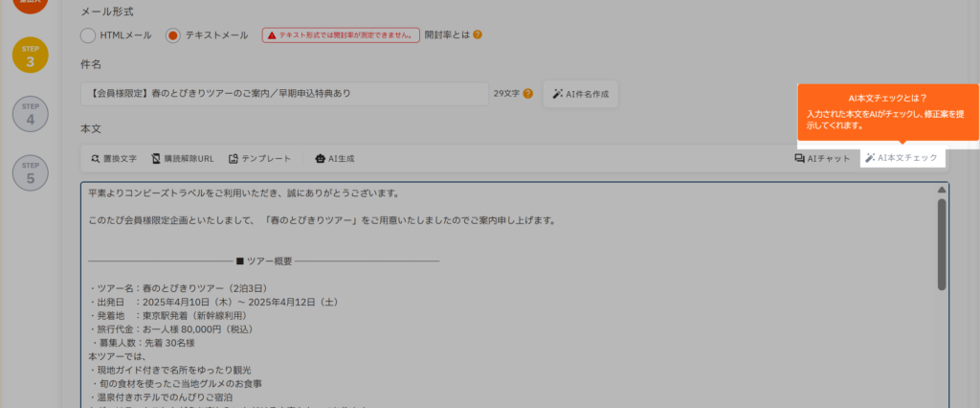Select the HTMLメール radio button
980x408 pixels.
[x=88, y=35]
